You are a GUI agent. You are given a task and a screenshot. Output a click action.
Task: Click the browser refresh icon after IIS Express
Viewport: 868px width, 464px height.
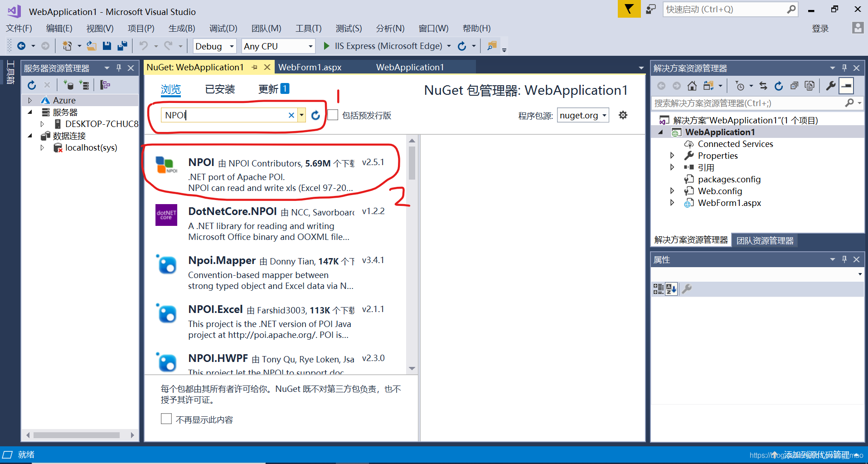tap(462, 46)
